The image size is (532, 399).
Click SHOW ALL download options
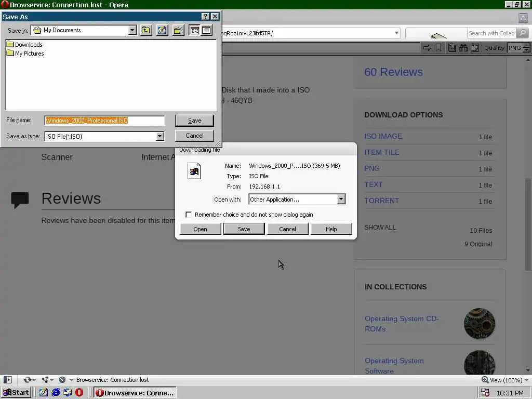380,228
